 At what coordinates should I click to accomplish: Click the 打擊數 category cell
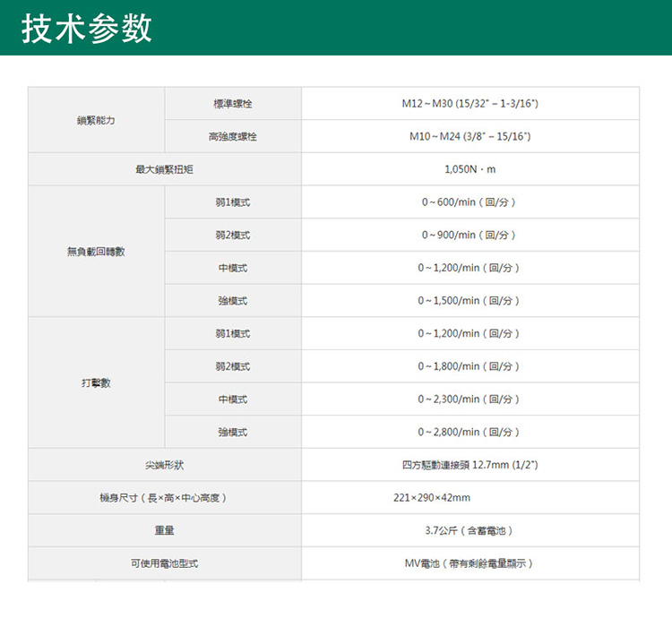click(96, 382)
